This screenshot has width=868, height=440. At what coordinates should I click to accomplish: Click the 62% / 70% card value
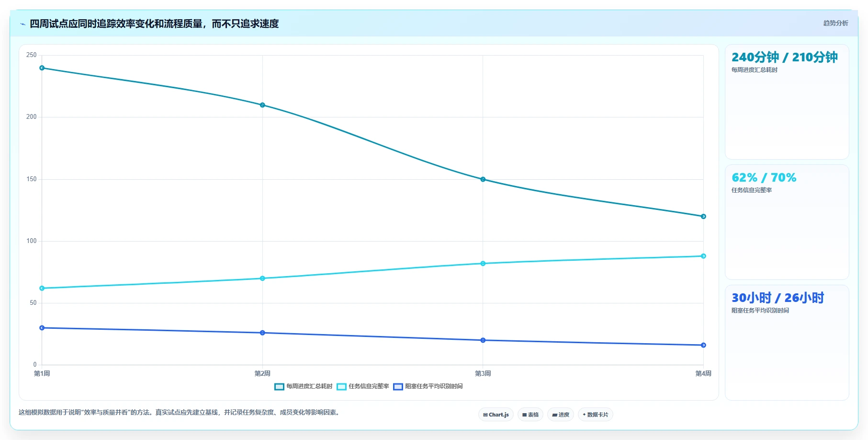[764, 177]
